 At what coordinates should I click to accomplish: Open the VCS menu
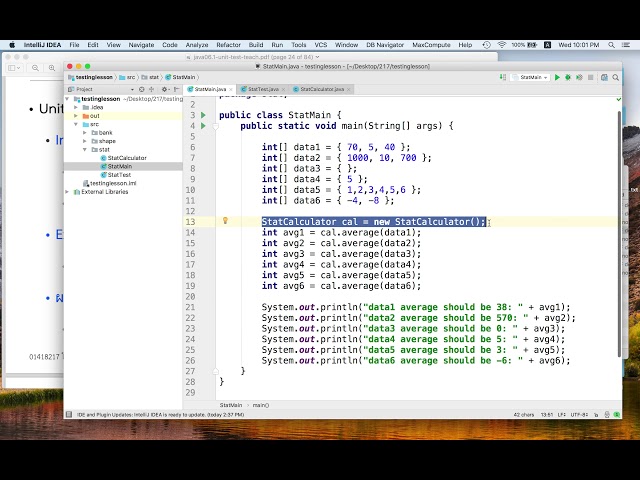pyautogui.click(x=320, y=45)
